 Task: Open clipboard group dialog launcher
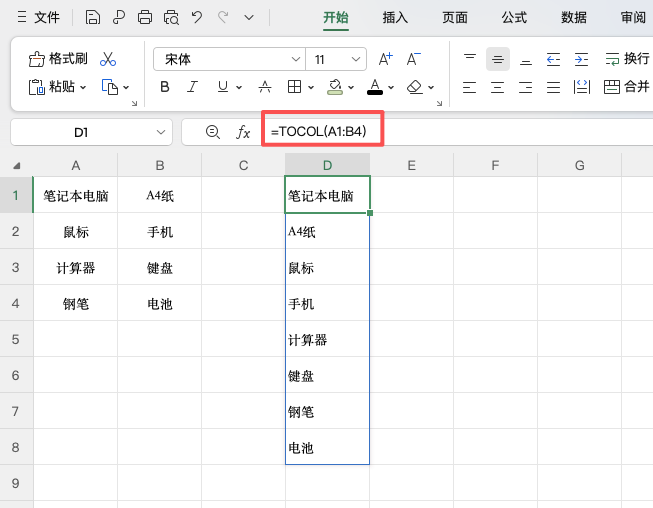tap(134, 103)
